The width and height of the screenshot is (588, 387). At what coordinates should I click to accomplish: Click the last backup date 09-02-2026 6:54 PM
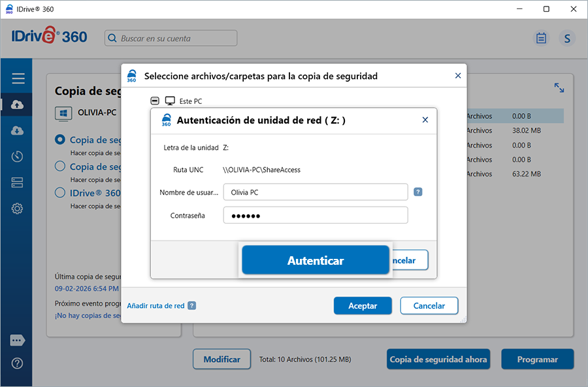[x=87, y=289]
